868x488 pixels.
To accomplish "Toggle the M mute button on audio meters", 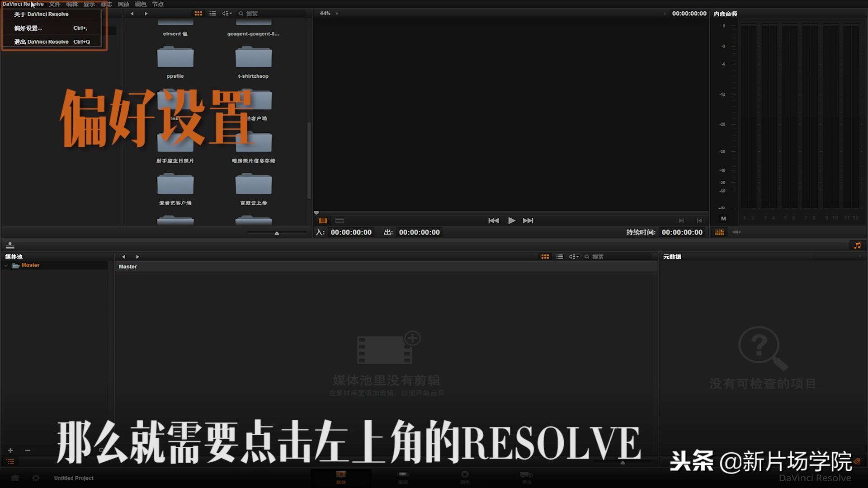I will pyautogui.click(x=723, y=218).
